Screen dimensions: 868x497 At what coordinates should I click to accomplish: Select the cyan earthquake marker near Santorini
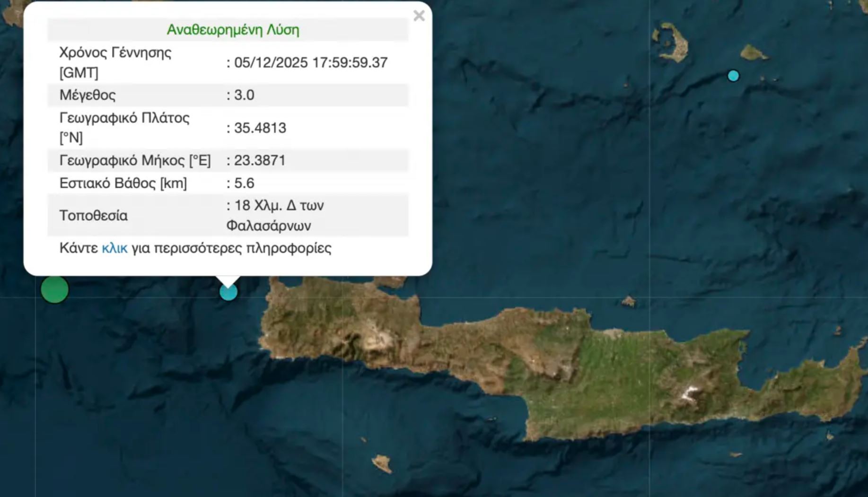(733, 76)
